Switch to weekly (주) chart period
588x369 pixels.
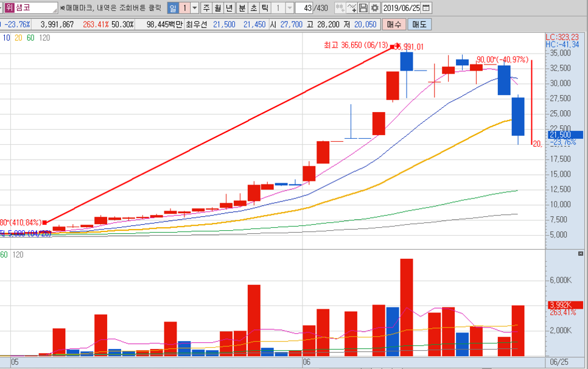point(206,8)
